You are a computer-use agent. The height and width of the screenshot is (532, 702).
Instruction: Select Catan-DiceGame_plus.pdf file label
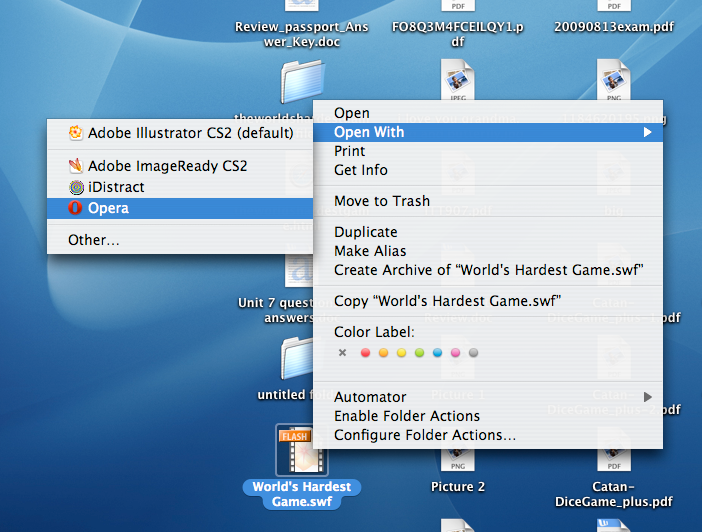[x=613, y=494]
